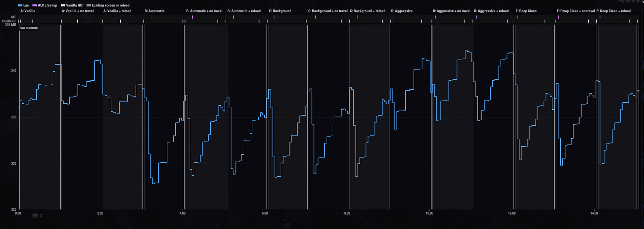Click the '245 MB' y-axis label
The width and height of the screenshot is (644, 229).
[x=11, y=25]
